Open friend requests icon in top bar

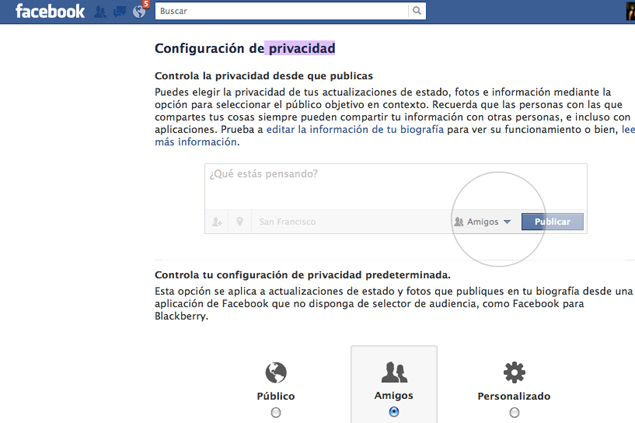coord(100,12)
